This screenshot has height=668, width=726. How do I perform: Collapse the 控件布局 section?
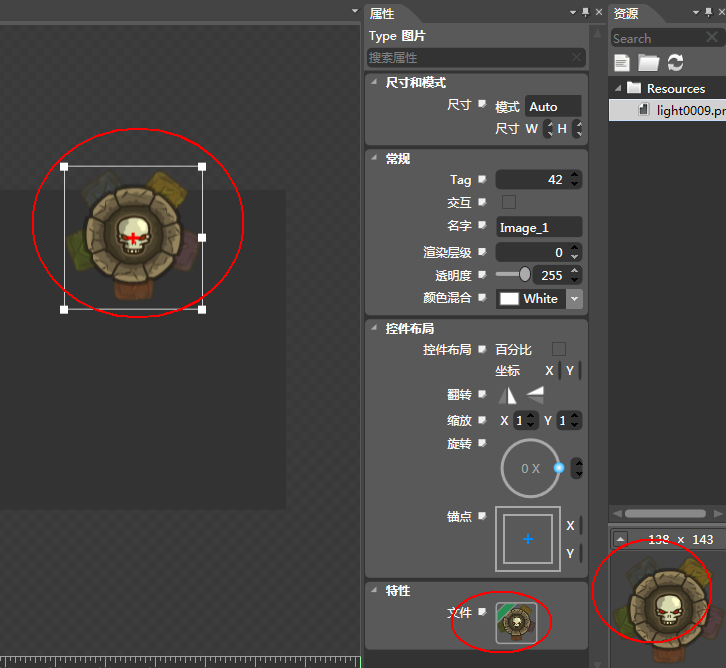click(374, 328)
